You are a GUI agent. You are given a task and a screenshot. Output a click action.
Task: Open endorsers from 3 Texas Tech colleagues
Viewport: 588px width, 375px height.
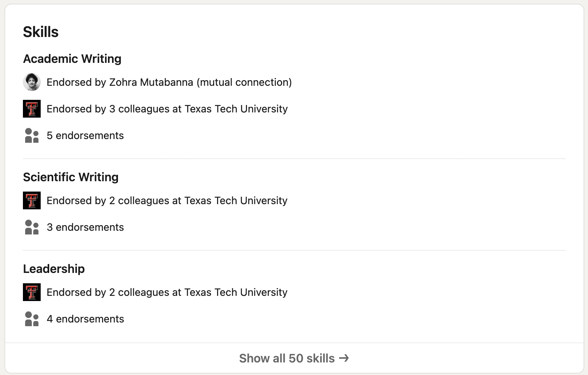(167, 109)
